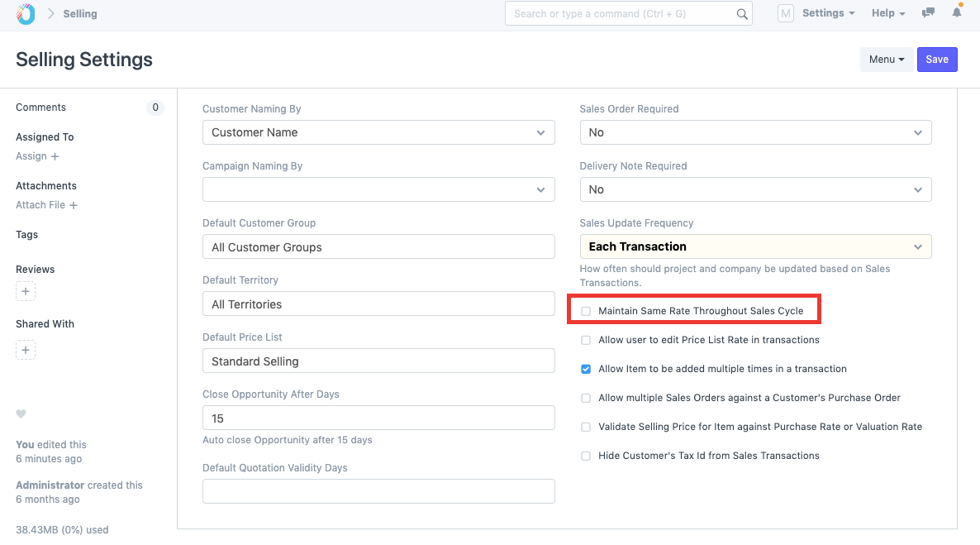Save the Selling Settings
The image size is (980, 545).
tap(937, 60)
